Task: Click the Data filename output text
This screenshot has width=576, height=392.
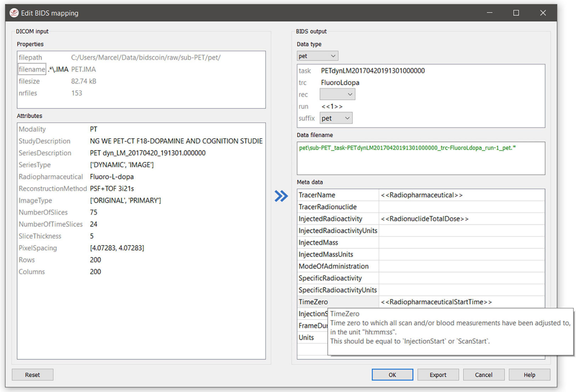Action: (407, 148)
